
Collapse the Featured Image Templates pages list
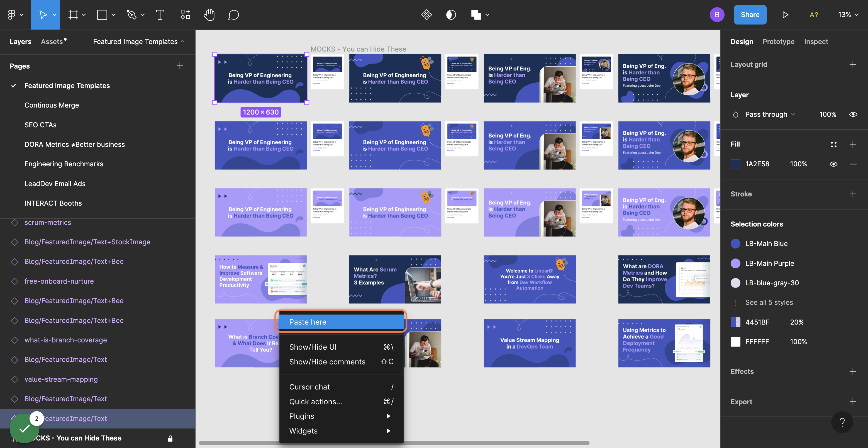pos(139,42)
